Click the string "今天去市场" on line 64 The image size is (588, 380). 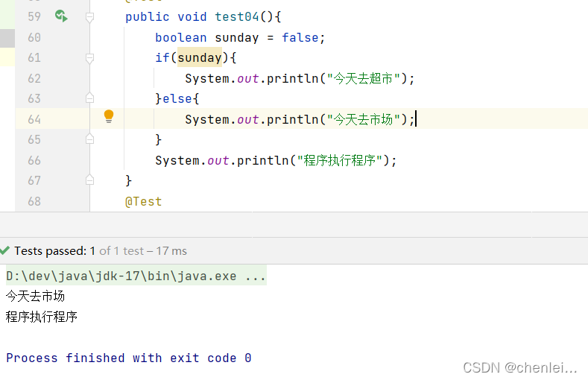[x=363, y=119]
